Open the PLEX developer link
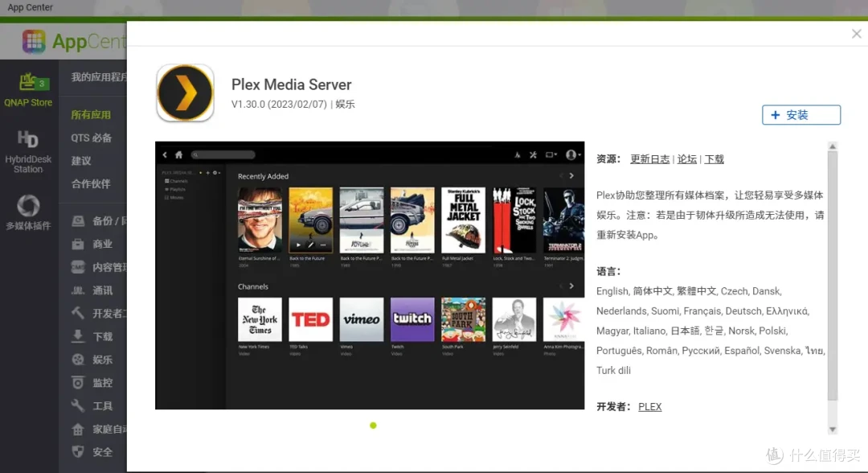 click(650, 406)
